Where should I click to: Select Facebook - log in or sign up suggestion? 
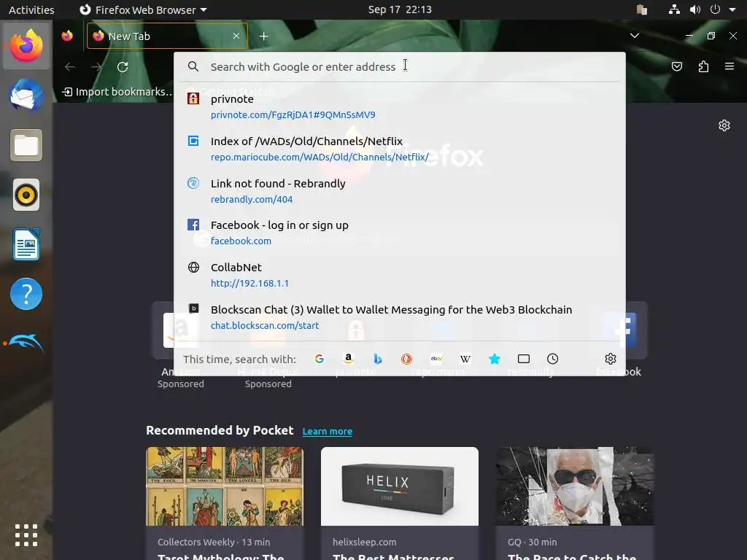click(x=400, y=233)
